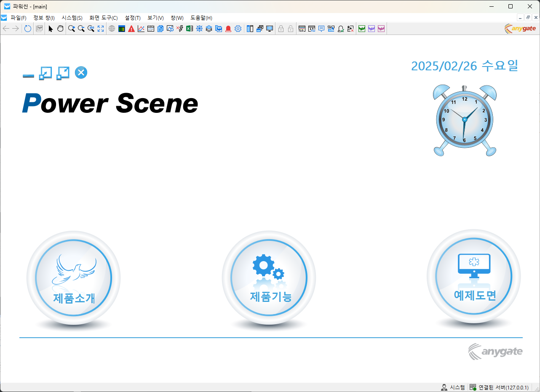540x392 pixels.
Task: Click the layers stack icon
Action: pos(209,29)
